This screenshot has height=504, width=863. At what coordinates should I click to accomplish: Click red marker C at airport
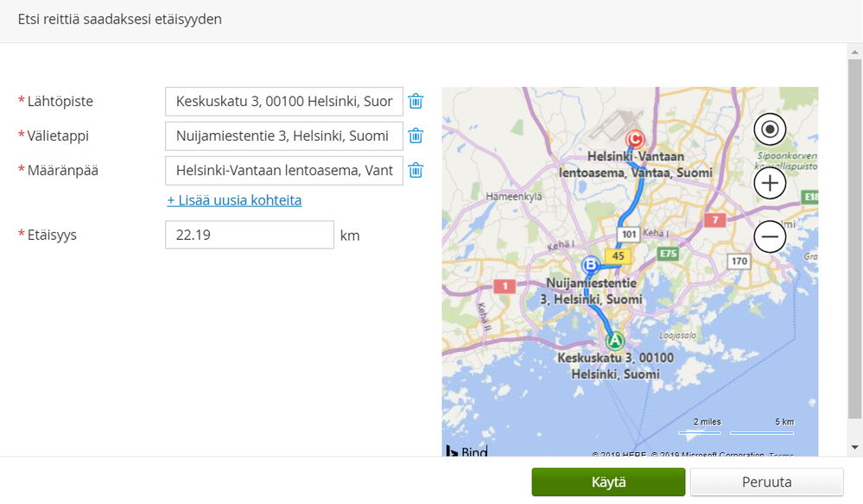(636, 139)
